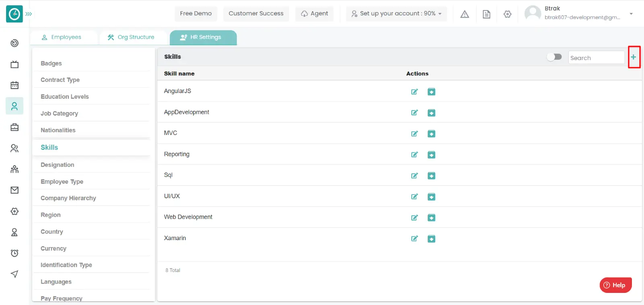The image size is (644, 305).
Task: Click the plus icon to add skill
Action: click(x=634, y=57)
